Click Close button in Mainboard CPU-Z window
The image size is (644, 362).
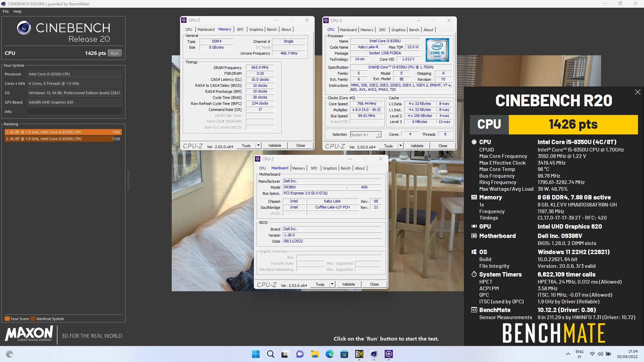[374, 285]
